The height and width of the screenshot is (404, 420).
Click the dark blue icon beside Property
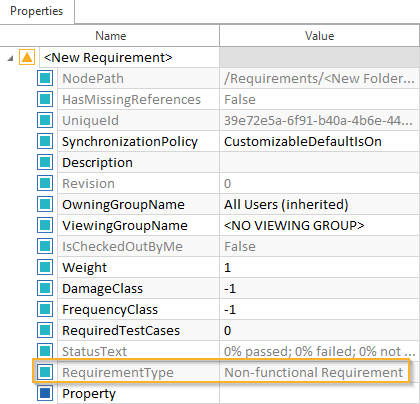45,393
